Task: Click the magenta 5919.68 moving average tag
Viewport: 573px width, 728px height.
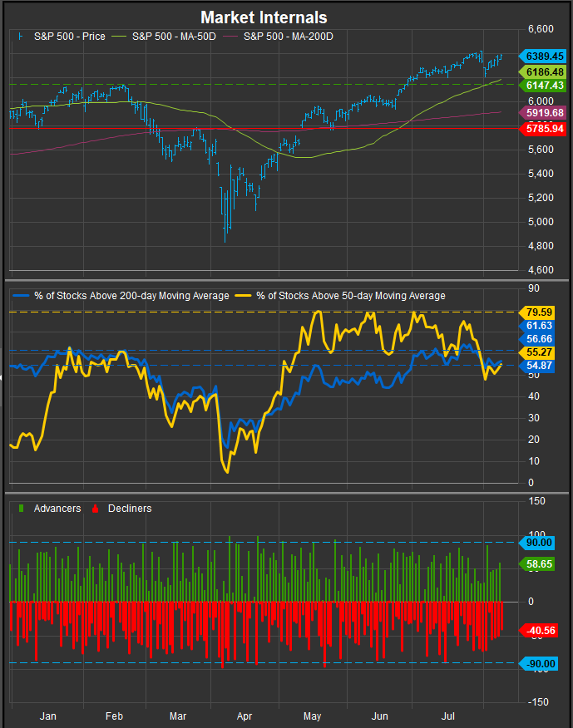Action: pos(545,113)
